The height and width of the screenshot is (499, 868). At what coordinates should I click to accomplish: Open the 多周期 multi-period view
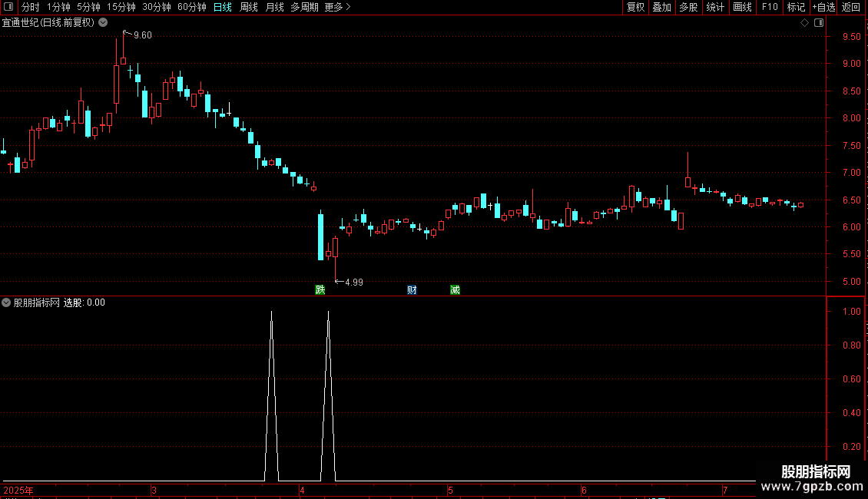tap(304, 7)
